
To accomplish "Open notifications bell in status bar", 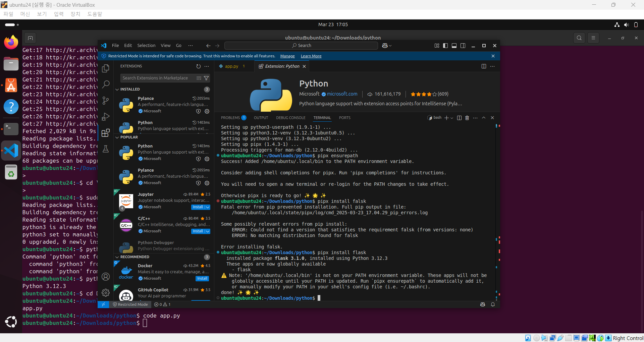I will 493,304.
